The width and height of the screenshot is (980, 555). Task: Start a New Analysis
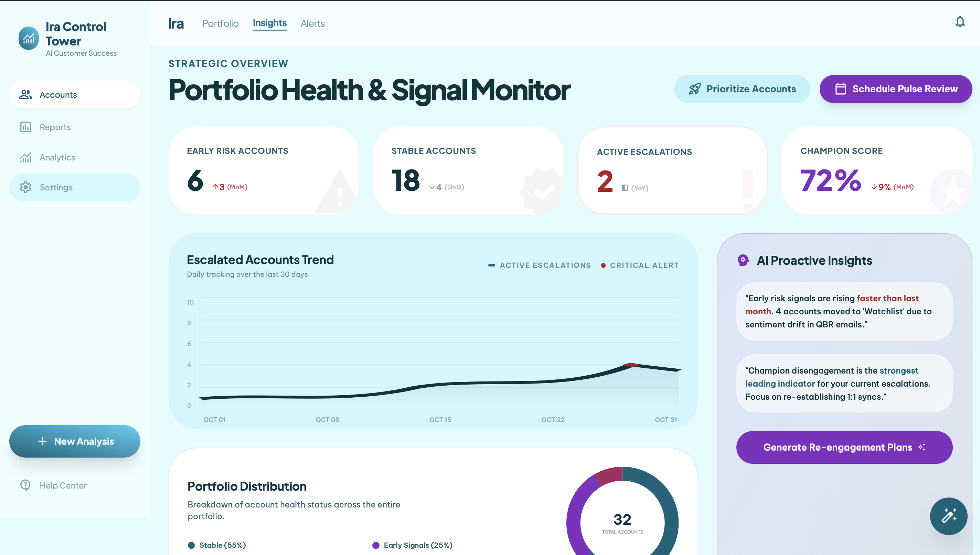[75, 441]
